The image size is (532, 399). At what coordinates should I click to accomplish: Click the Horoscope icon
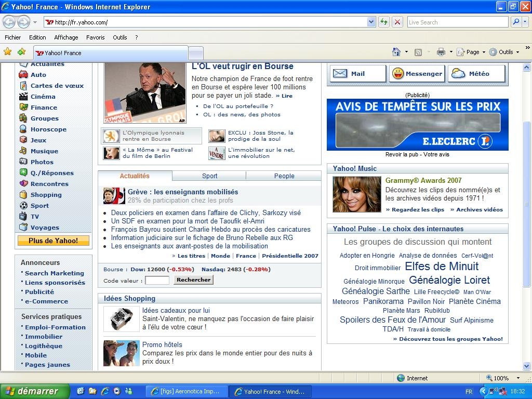pyautogui.click(x=23, y=129)
